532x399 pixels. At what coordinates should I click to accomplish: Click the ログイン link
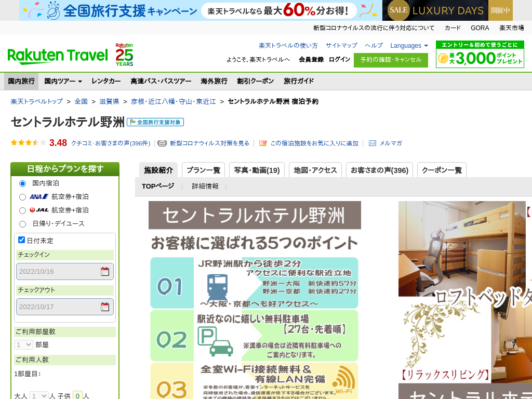coord(340,59)
